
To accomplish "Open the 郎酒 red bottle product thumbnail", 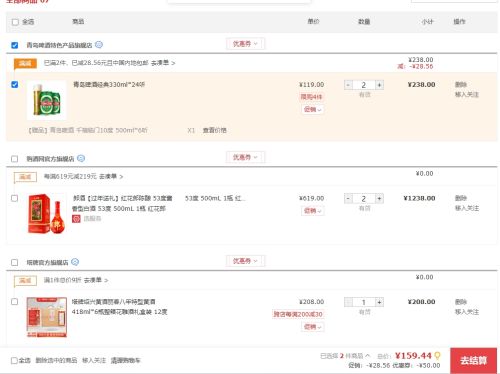I will [47, 214].
